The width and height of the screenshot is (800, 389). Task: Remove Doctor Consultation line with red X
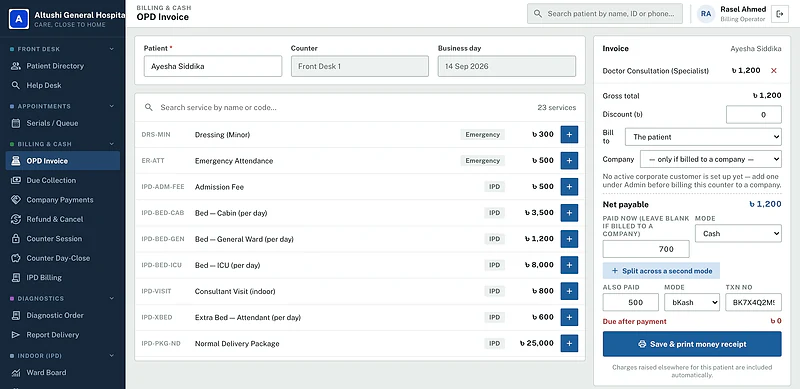click(773, 70)
